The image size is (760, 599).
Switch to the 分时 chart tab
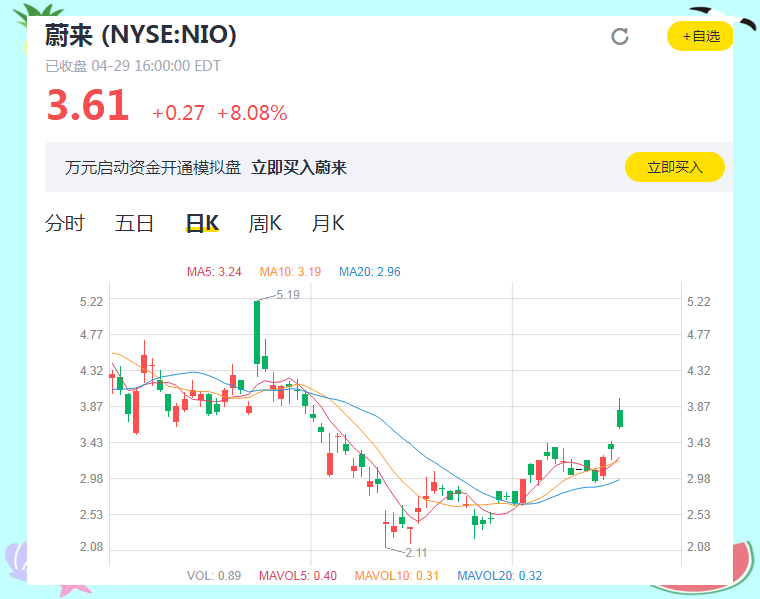pyautogui.click(x=65, y=223)
